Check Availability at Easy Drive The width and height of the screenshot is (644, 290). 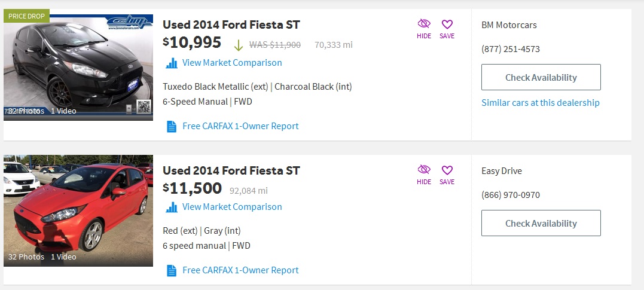pyautogui.click(x=541, y=223)
